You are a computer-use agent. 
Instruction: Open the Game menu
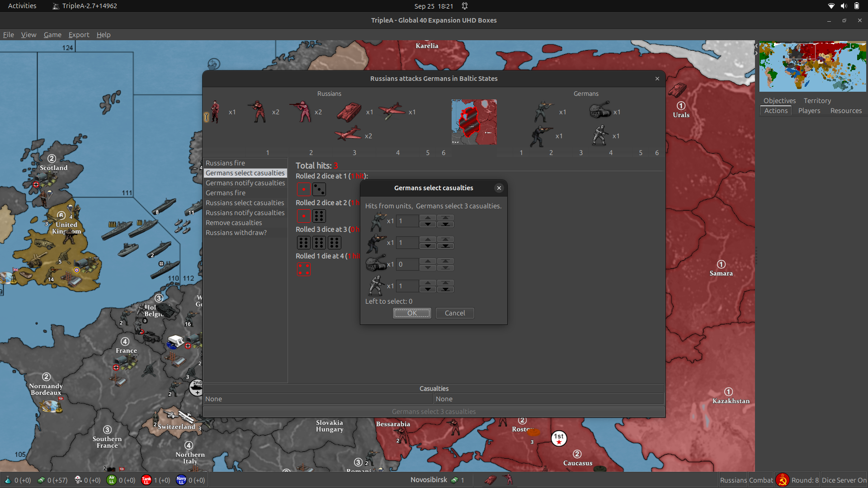(x=52, y=35)
